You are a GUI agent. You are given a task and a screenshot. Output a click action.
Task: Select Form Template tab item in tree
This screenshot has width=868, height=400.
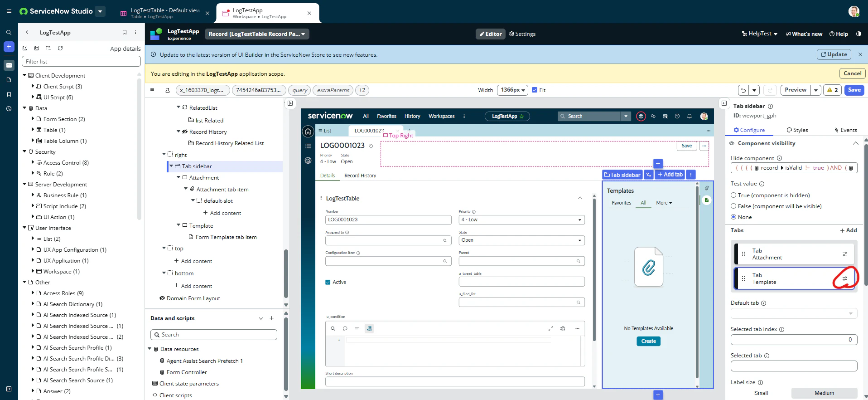(226, 237)
